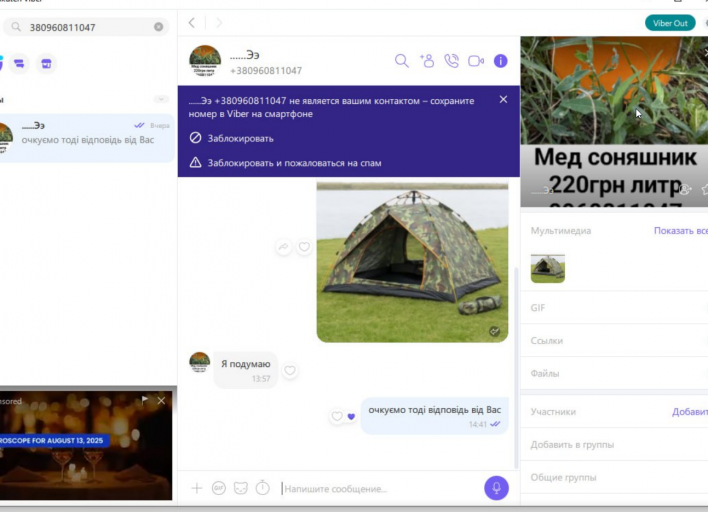Click the search box containing 380960811047

coord(86,27)
